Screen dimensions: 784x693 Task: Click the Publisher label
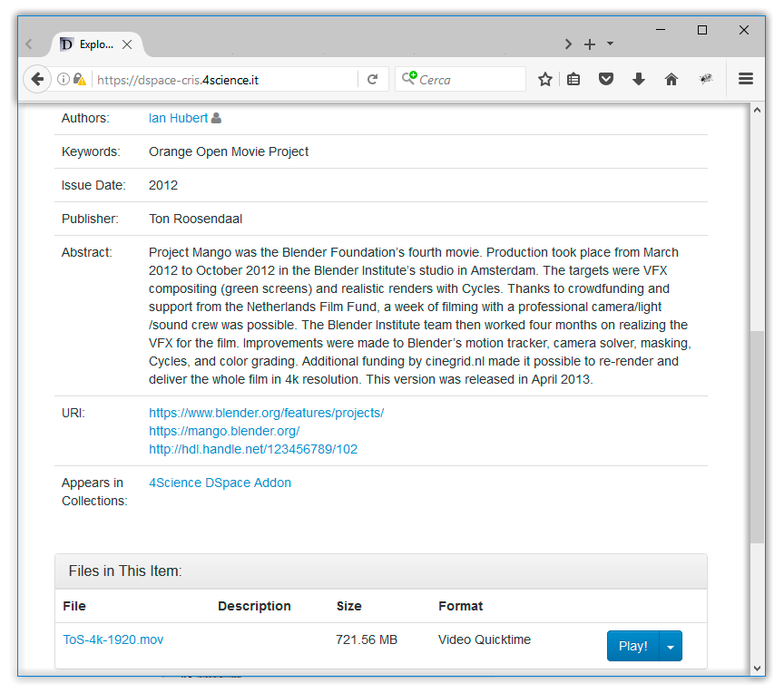[90, 219]
